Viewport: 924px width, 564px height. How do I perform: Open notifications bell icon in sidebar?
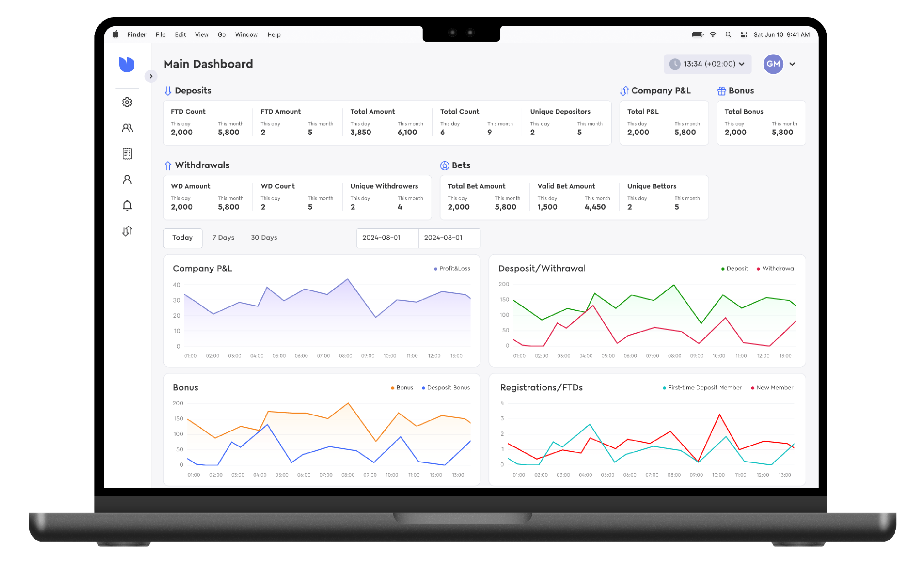pos(127,205)
